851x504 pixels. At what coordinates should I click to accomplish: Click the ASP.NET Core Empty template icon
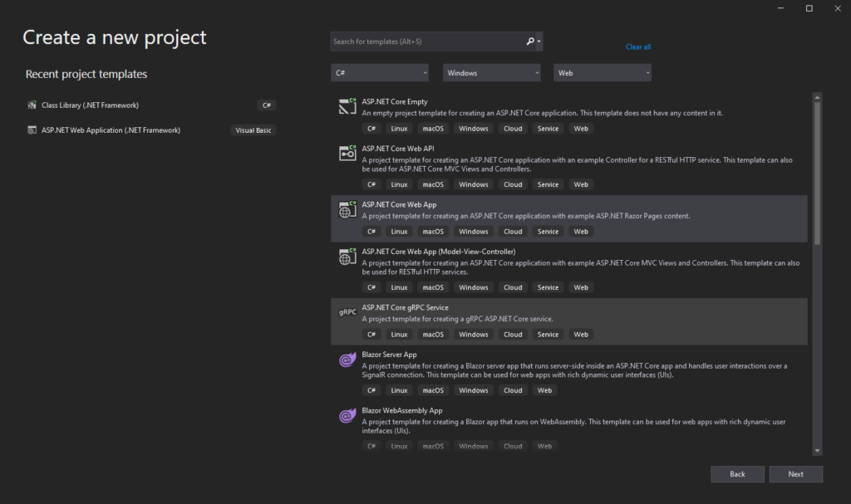click(x=347, y=105)
